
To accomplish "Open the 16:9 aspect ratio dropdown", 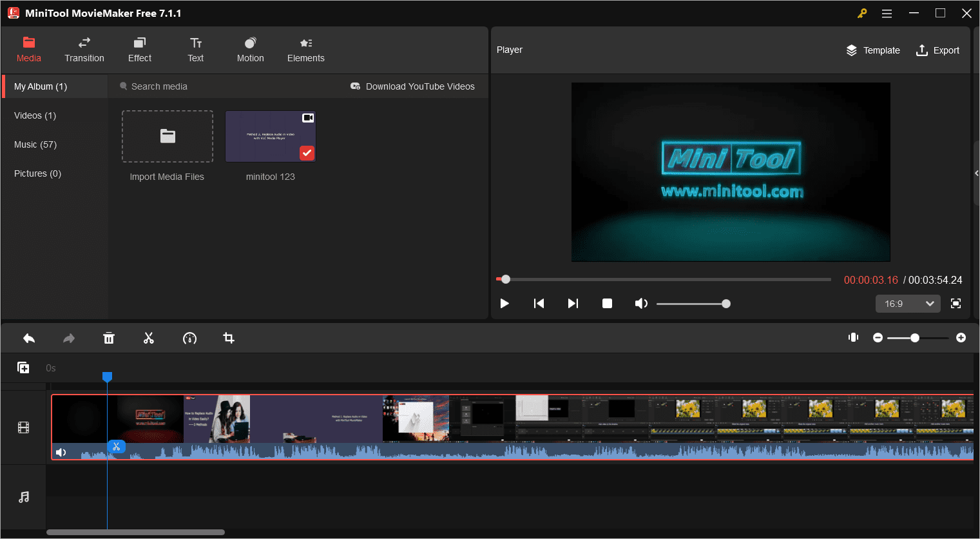I will tap(908, 304).
